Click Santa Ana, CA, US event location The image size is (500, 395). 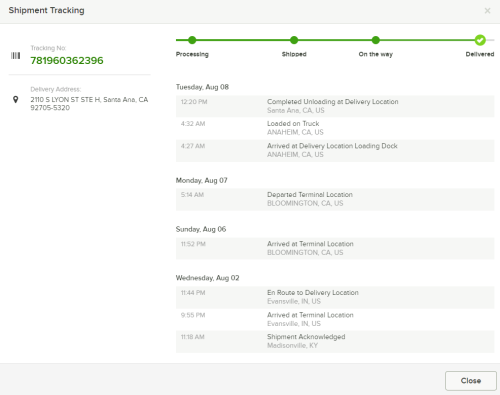click(296, 110)
